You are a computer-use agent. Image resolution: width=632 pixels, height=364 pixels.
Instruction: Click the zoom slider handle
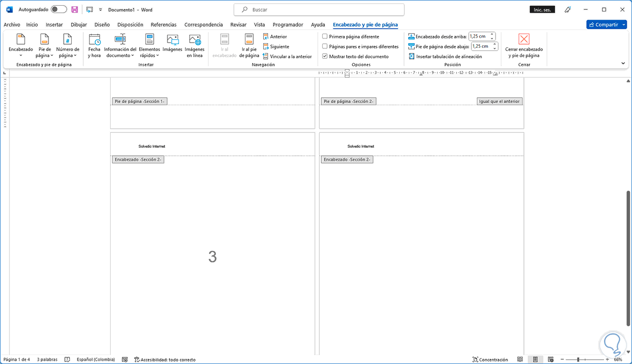pyautogui.click(x=578, y=360)
